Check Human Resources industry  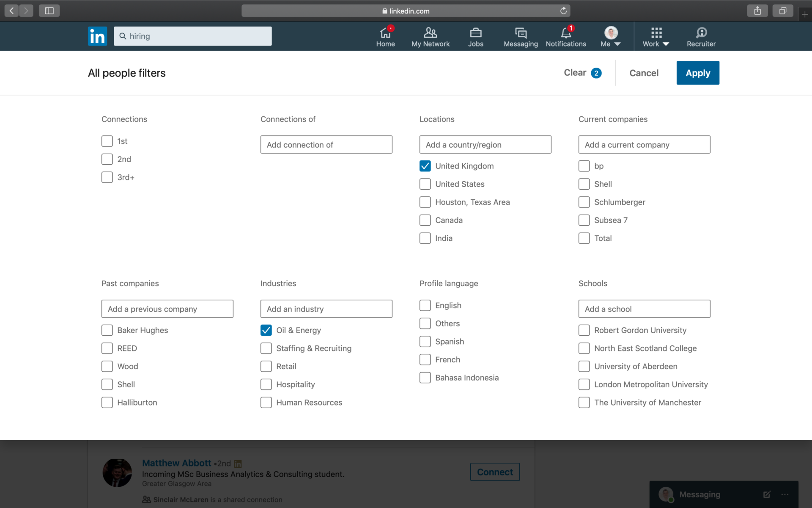[x=266, y=403]
